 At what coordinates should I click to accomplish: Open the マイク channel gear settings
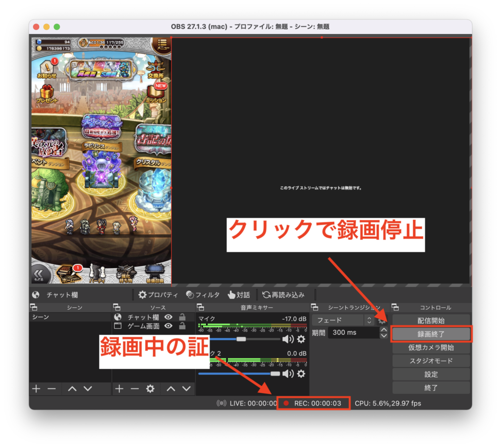[x=301, y=339]
